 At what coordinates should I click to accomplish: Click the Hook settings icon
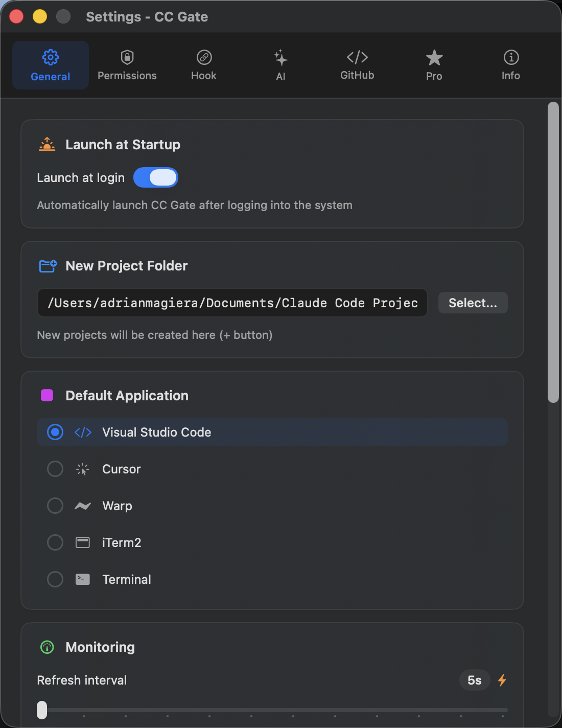coord(204,57)
